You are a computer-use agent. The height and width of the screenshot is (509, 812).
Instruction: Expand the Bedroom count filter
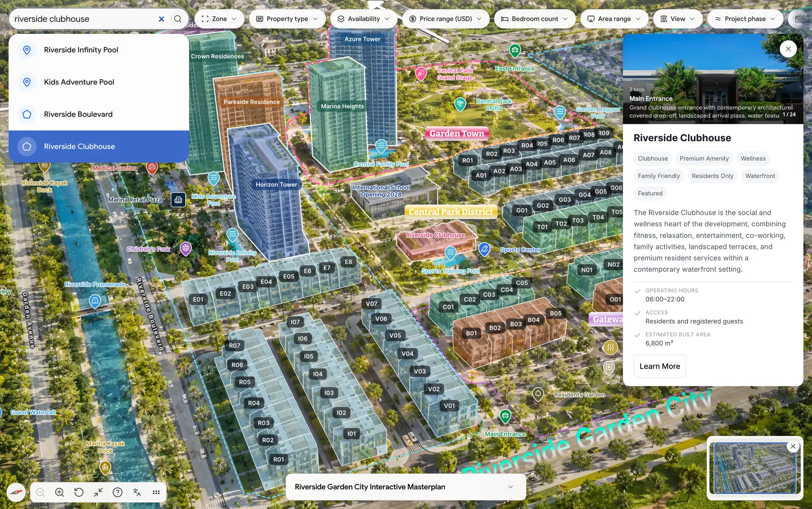click(535, 19)
